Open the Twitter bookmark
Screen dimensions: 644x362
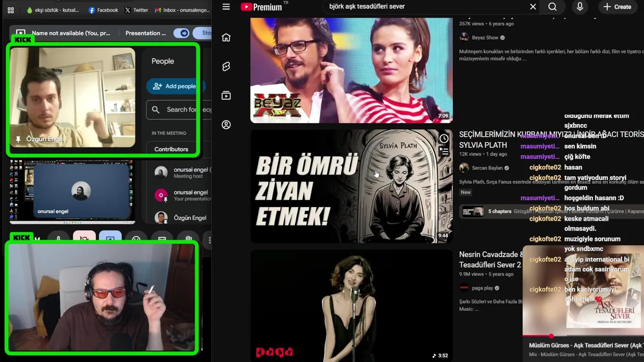(136, 10)
